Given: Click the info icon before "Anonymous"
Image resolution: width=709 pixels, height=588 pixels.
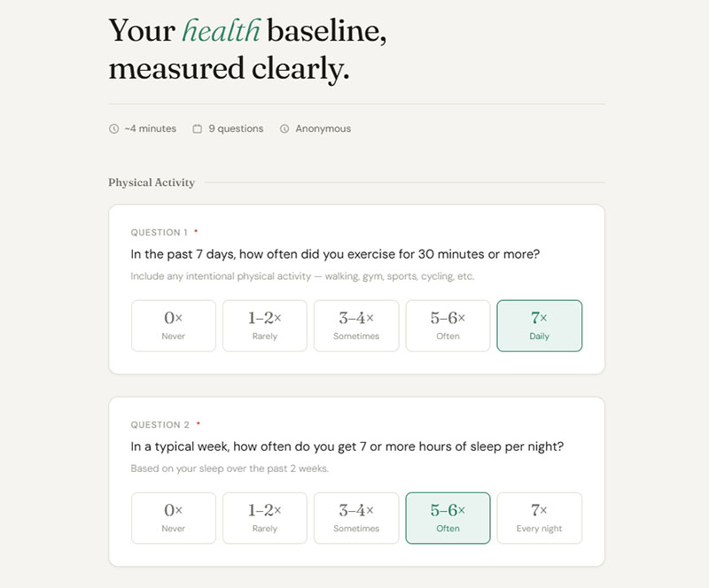Looking at the screenshot, I should (x=284, y=128).
